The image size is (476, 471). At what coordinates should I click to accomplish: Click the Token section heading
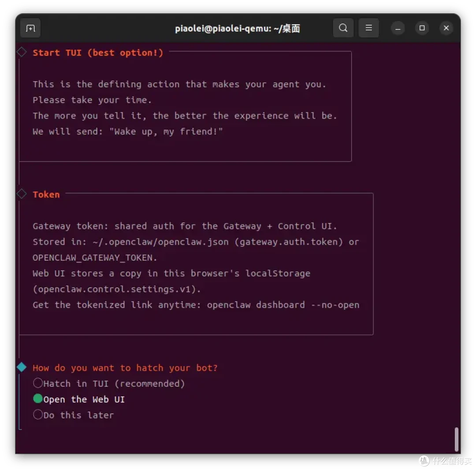[46, 194]
